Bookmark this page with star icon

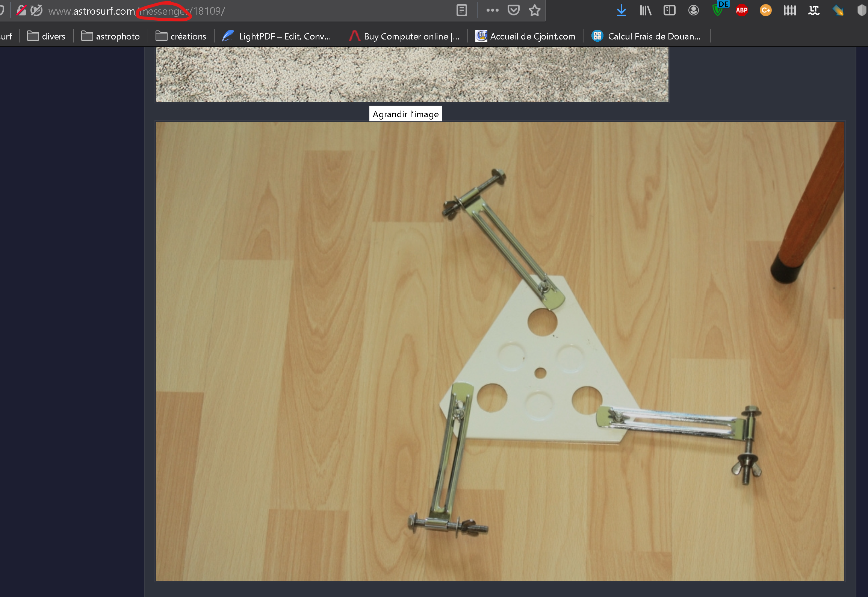point(534,11)
